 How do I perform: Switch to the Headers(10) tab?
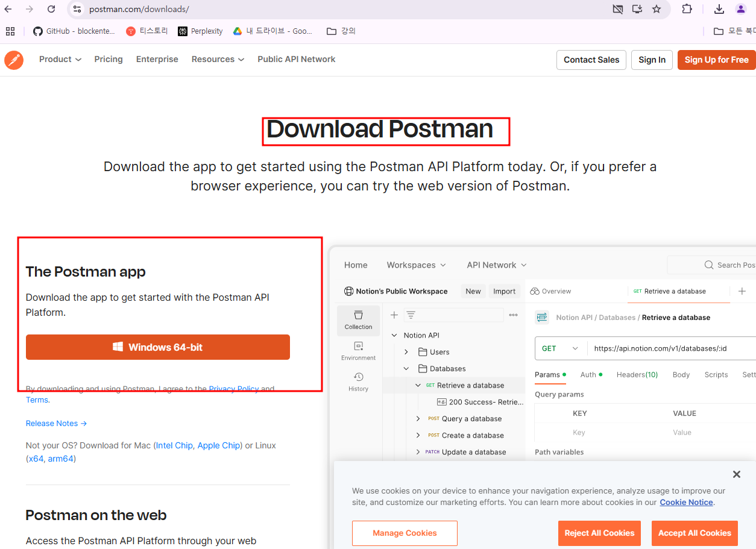coord(637,375)
